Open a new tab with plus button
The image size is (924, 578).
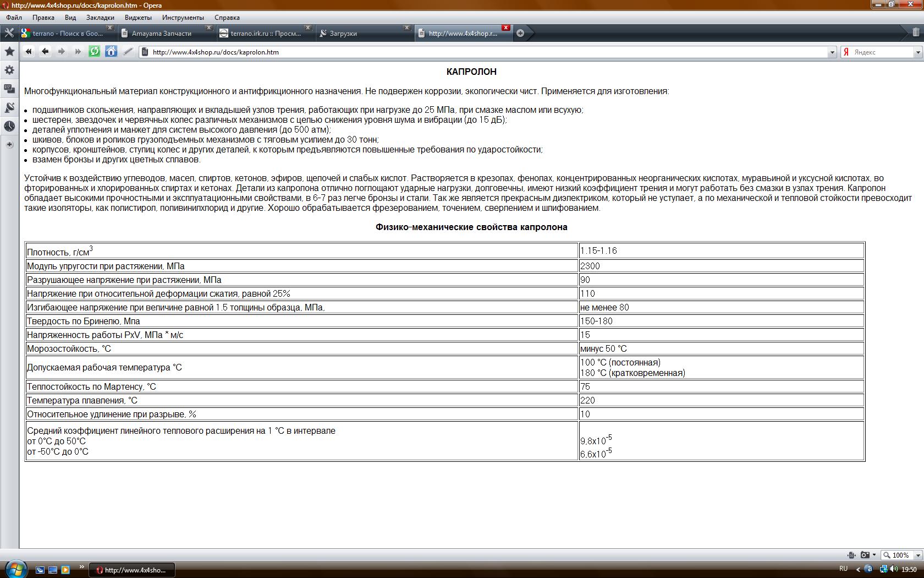(x=520, y=34)
